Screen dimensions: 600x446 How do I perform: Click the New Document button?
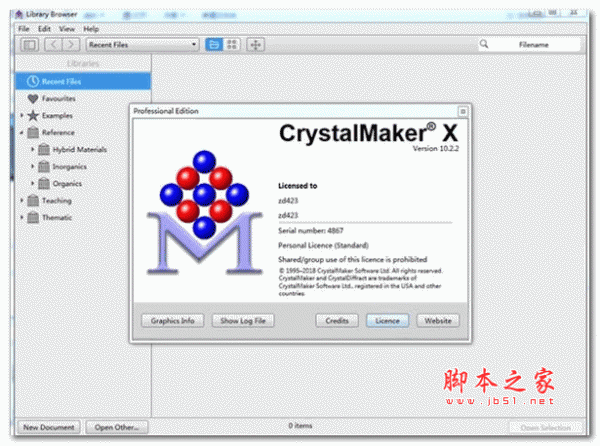(49, 427)
